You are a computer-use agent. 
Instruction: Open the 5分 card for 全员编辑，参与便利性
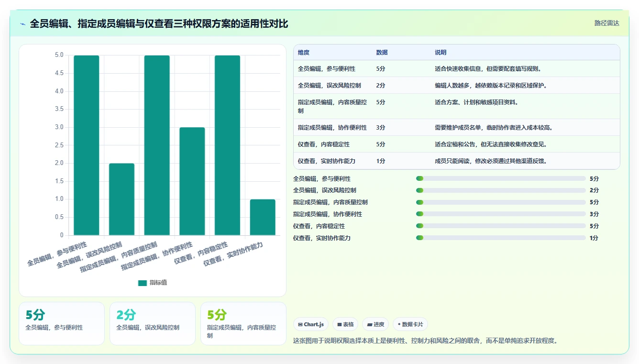pos(62,323)
